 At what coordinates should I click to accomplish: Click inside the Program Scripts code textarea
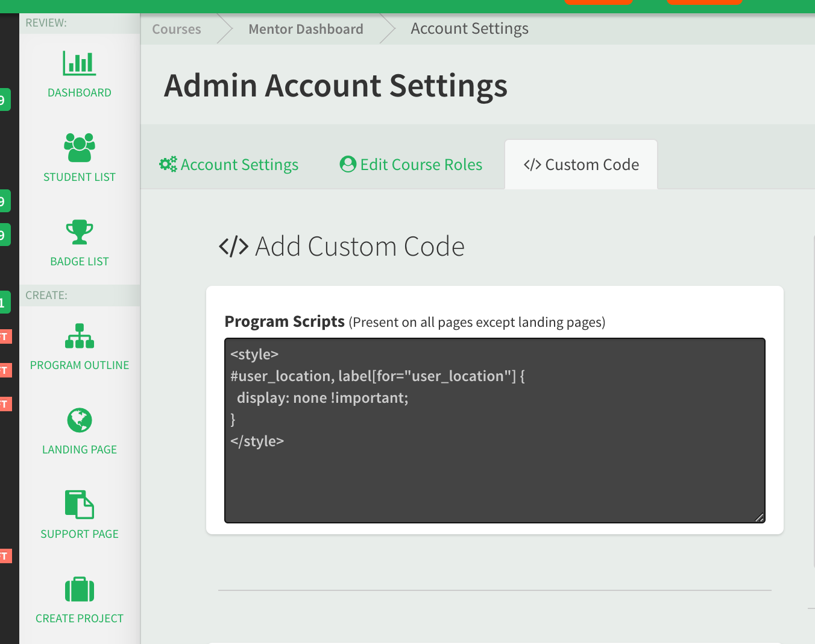[495, 431]
